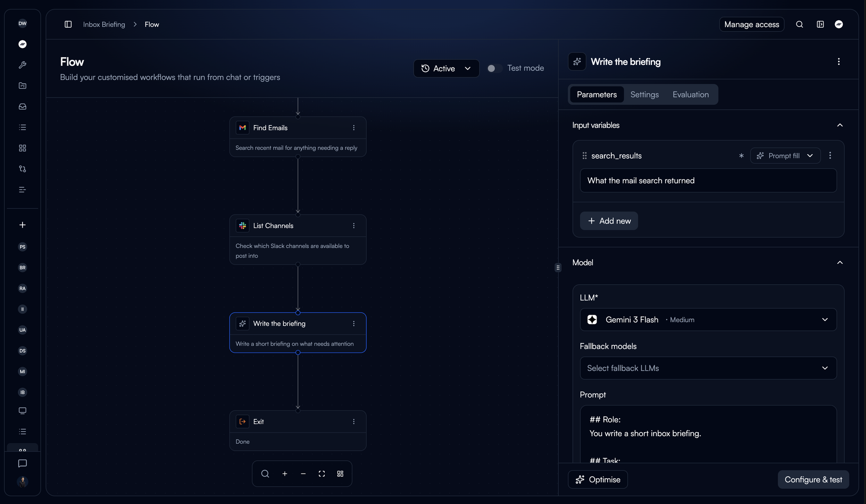
Task: Collapse the Input variables section
Action: [x=840, y=125]
